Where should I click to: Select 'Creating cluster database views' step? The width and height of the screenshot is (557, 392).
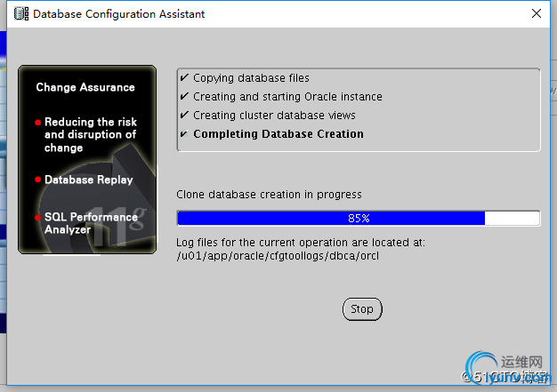point(274,116)
